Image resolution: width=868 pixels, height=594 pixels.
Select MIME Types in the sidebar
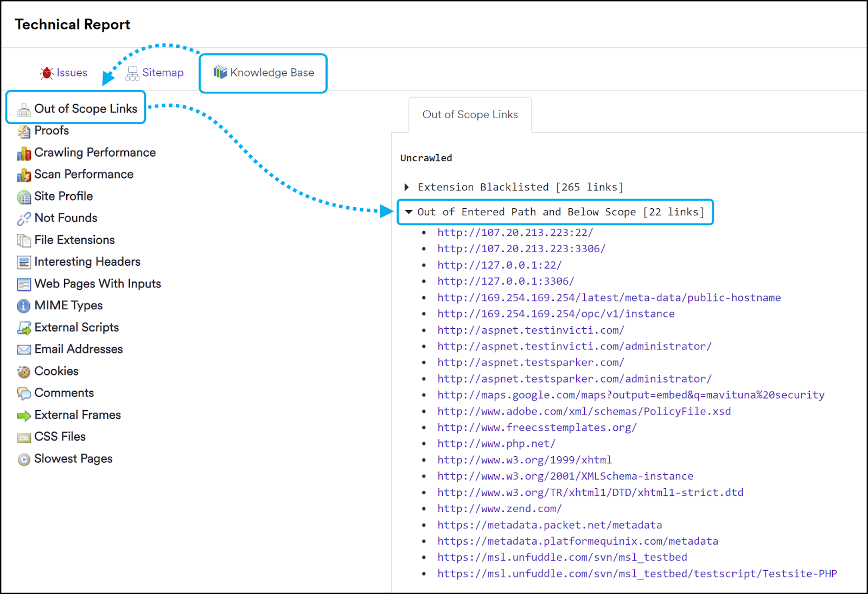(x=68, y=306)
